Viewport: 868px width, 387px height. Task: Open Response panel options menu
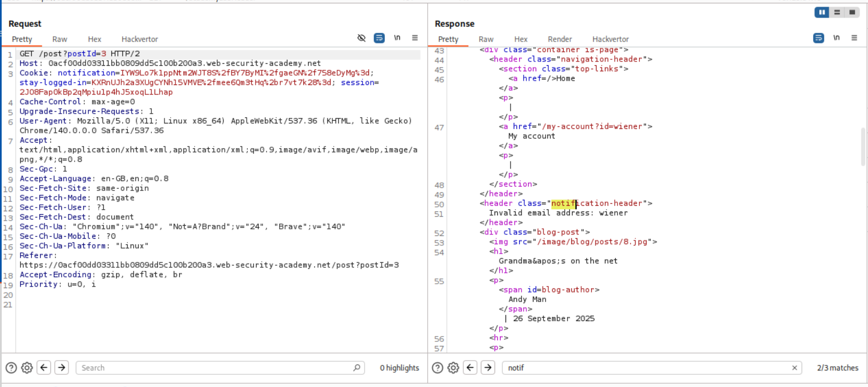(854, 38)
